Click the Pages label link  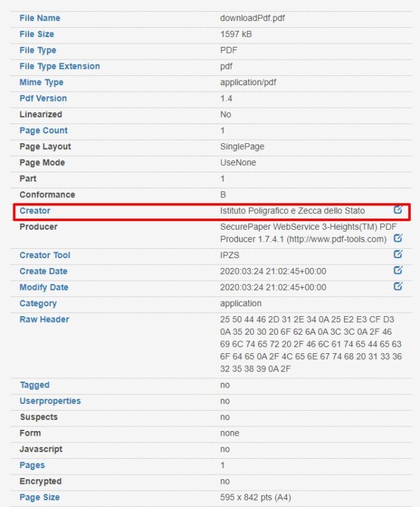[x=32, y=465]
